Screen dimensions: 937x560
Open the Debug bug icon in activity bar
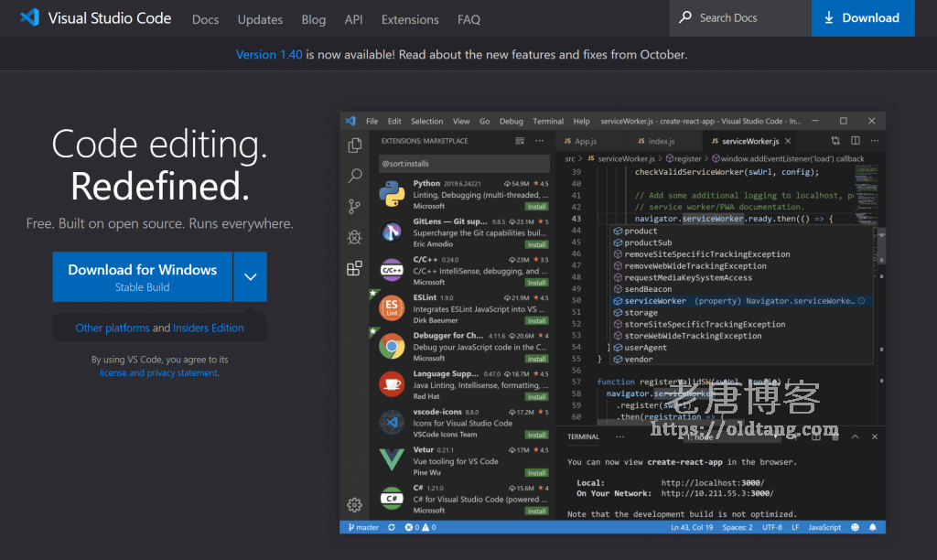click(x=354, y=238)
